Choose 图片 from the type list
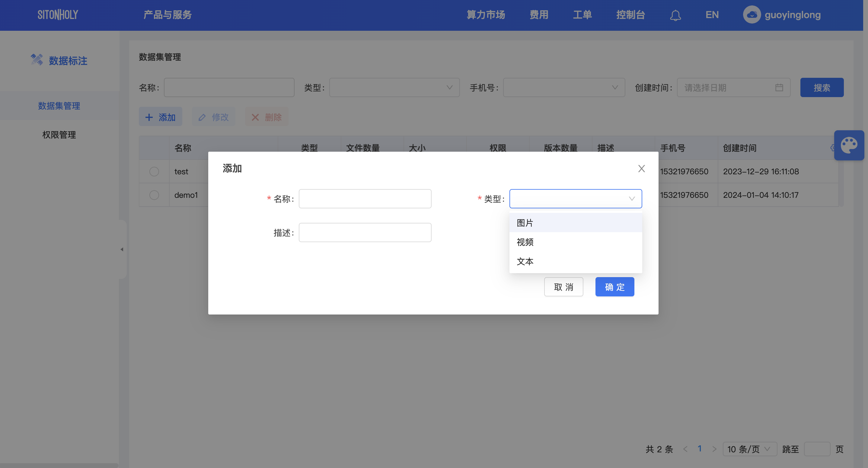This screenshot has width=868, height=468. (x=576, y=223)
